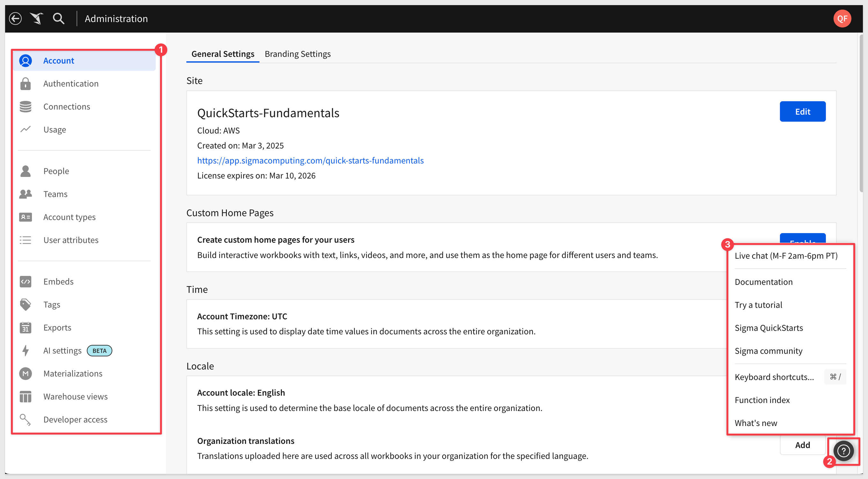Open the Sigma bird logo home

[x=37, y=19]
